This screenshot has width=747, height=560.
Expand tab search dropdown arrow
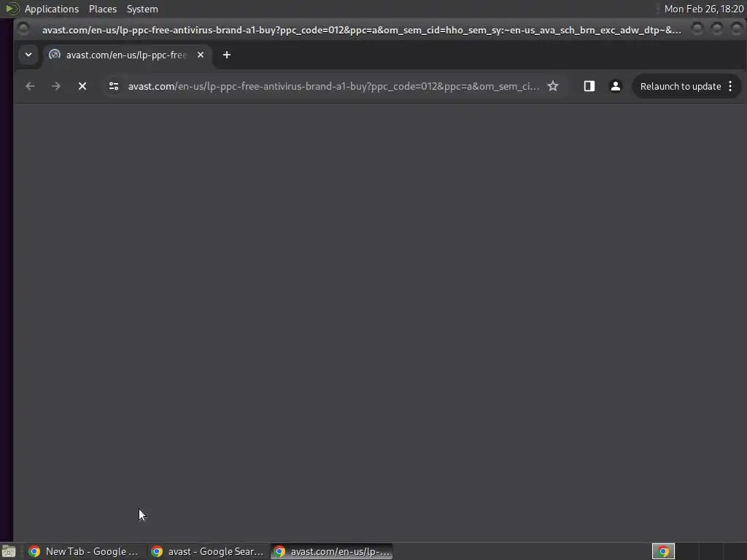click(28, 55)
